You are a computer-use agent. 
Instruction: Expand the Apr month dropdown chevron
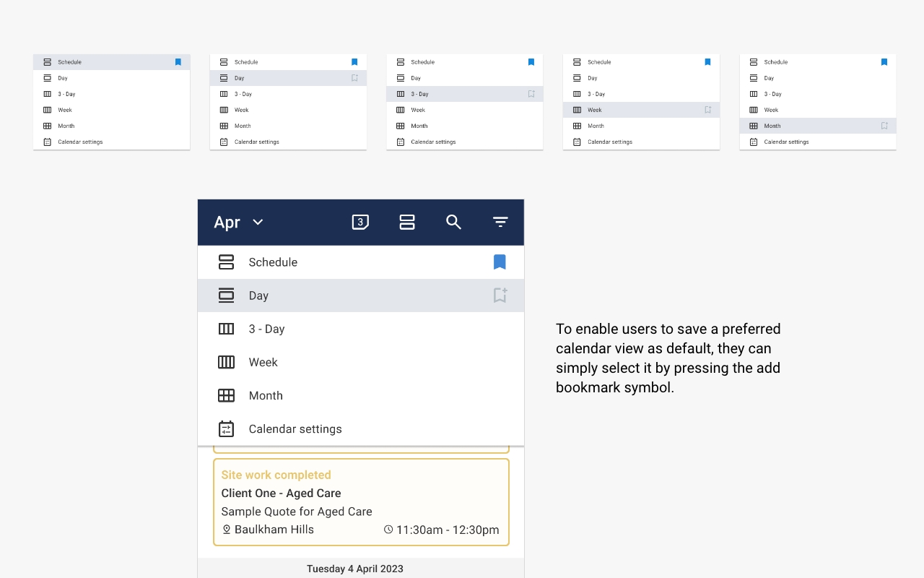coord(258,223)
